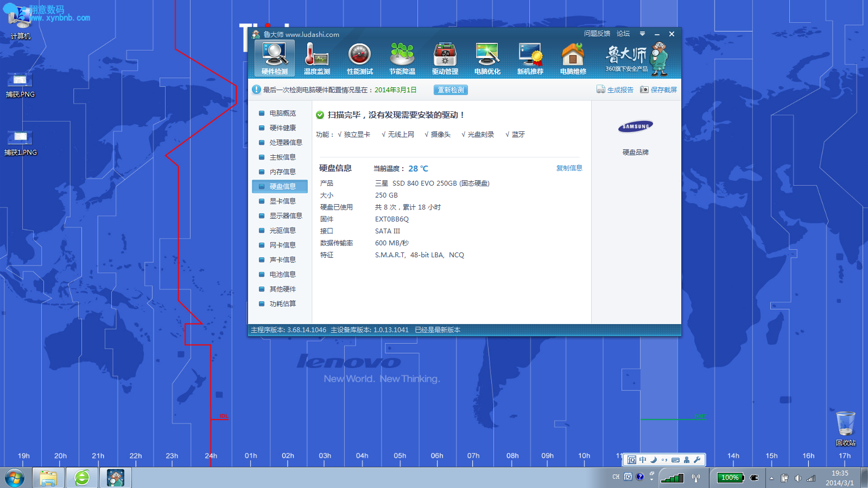
Task: Select 声卡信息 in the sidebar
Action: 280,259
